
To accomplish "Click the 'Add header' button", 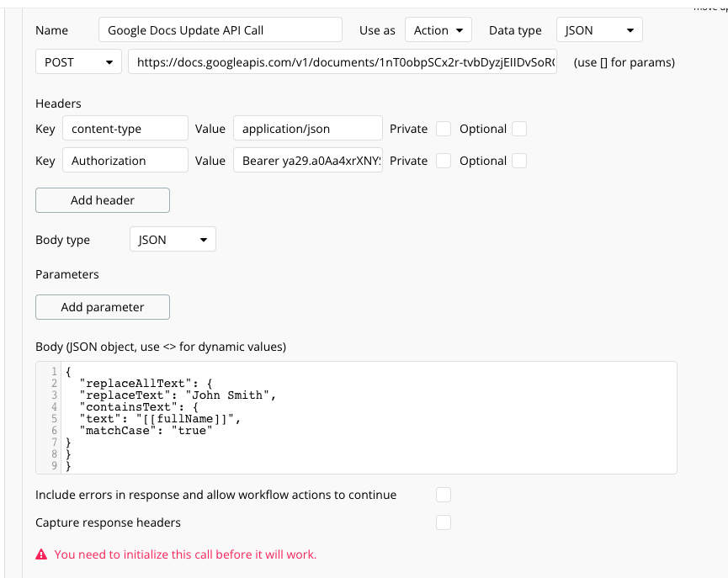I will 102,200.
